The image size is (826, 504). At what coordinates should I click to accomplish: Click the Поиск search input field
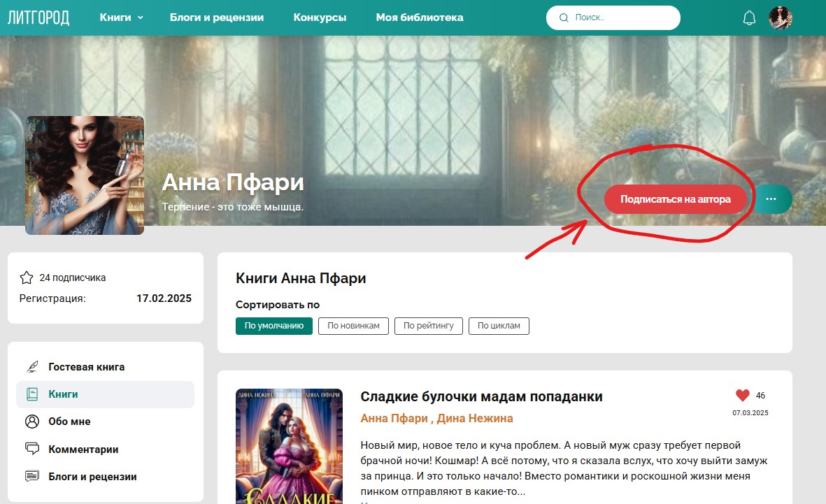click(x=613, y=18)
